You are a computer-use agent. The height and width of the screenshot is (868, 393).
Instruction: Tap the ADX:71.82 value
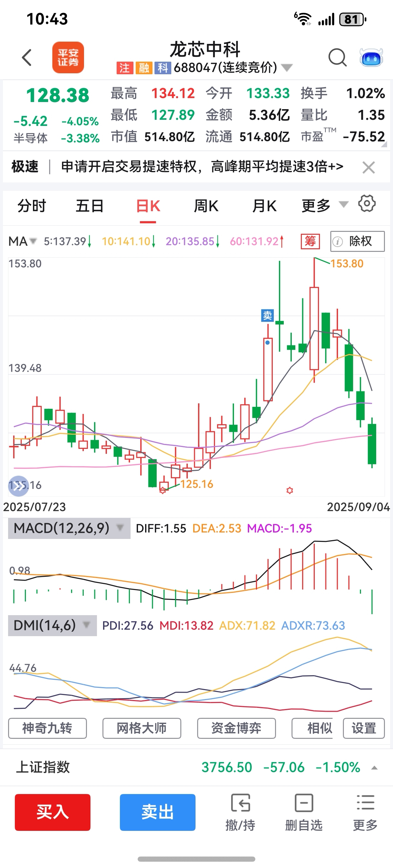pyautogui.click(x=247, y=626)
